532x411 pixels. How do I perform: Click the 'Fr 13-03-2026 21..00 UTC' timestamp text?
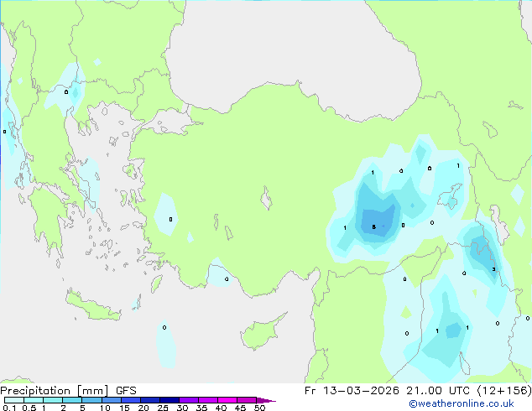pos(389,390)
